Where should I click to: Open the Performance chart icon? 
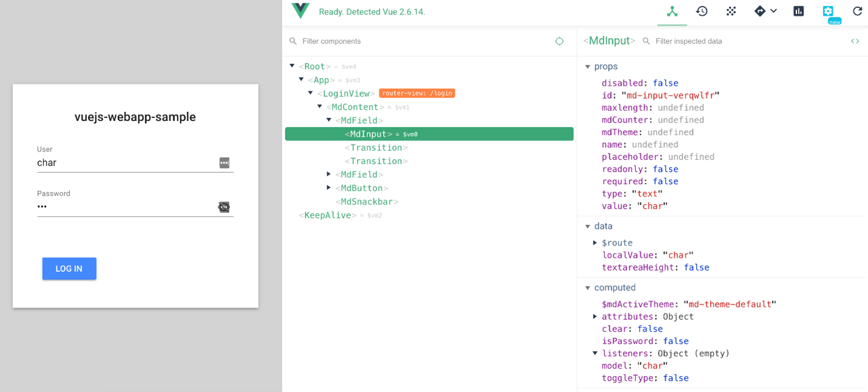point(798,12)
